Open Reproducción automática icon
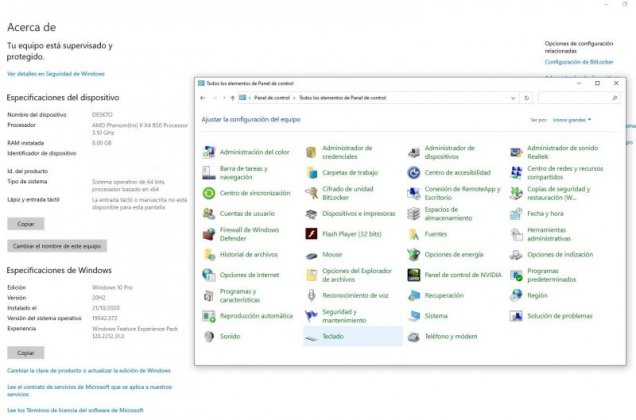The image size is (636, 420). (x=209, y=316)
